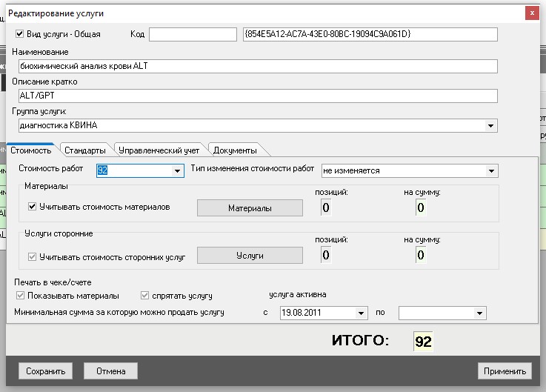Click the Материалы button
Image resolution: width=546 pixels, height=392 pixels.
[x=250, y=208]
